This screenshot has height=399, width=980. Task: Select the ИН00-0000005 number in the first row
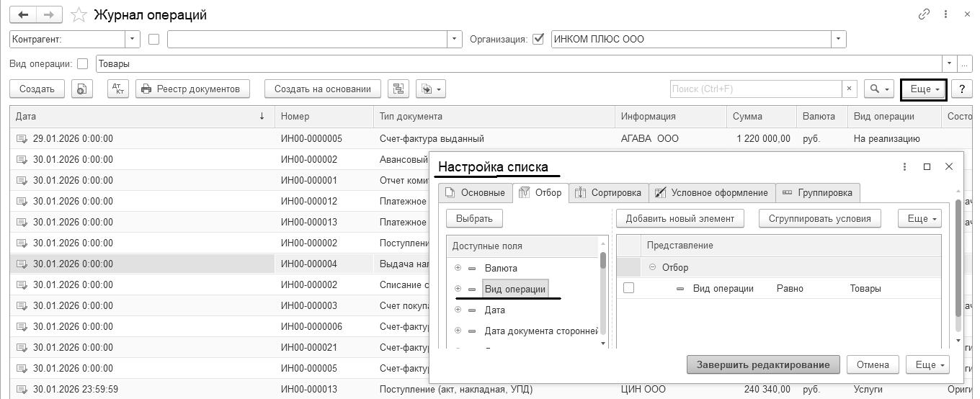pyautogui.click(x=311, y=138)
